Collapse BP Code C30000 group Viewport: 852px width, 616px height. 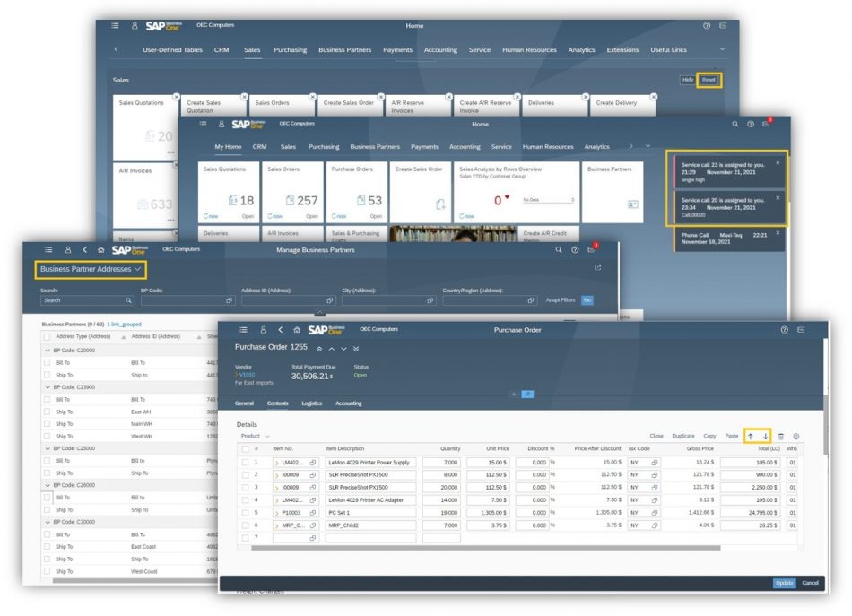tap(48, 522)
